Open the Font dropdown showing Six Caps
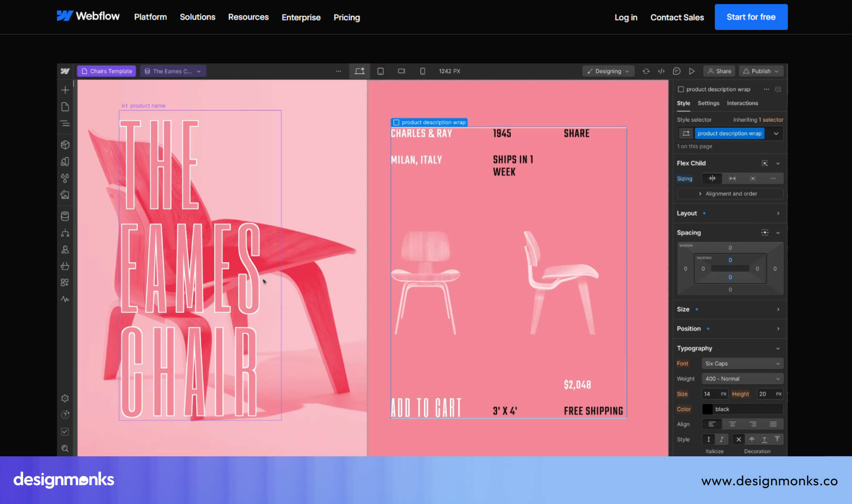 (x=743, y=364)
